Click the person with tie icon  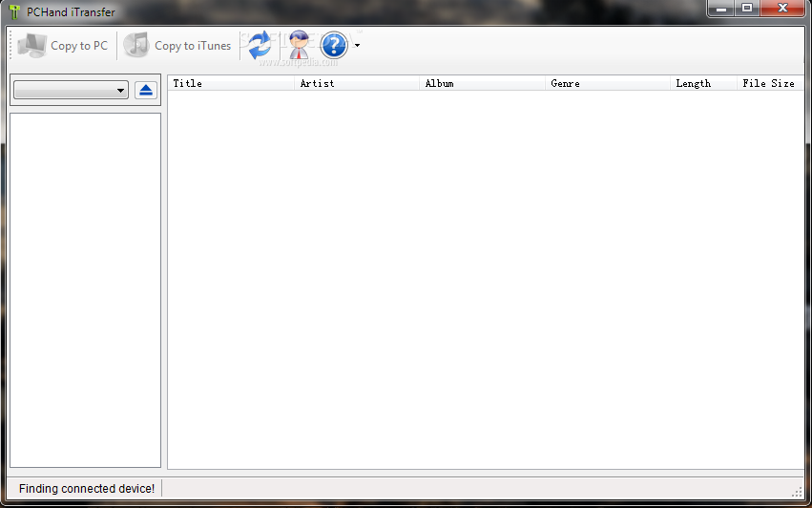point(299,45)
